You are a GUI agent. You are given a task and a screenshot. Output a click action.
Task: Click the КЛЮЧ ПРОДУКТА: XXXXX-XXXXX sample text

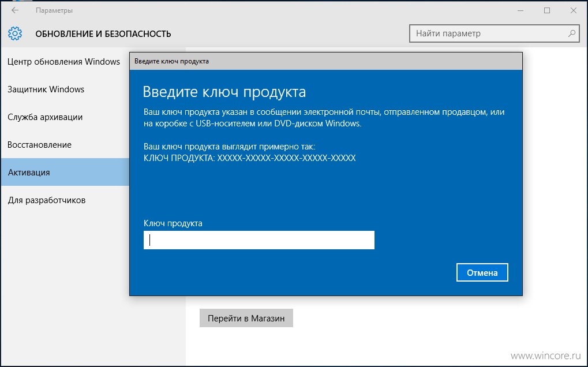[249, 158]
